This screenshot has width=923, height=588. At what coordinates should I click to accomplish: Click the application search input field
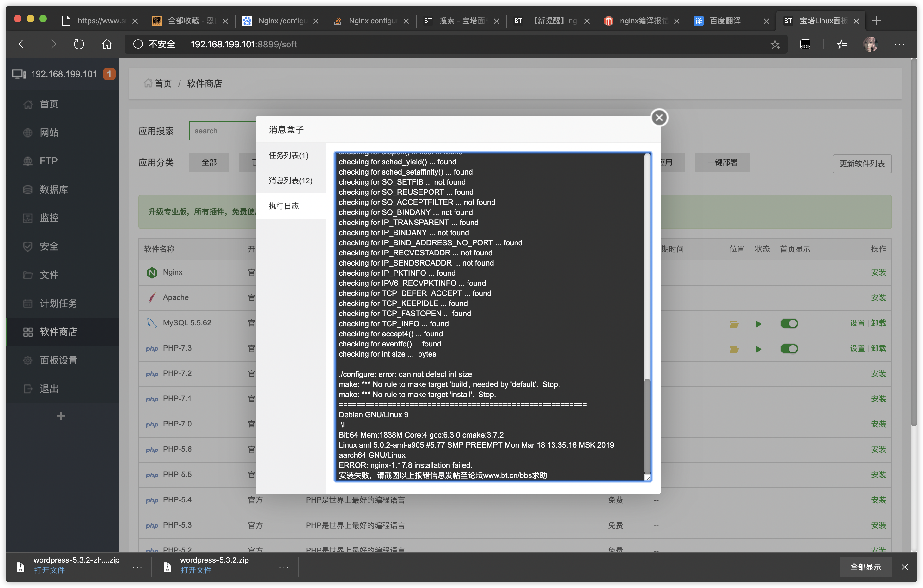pos(222,131)
